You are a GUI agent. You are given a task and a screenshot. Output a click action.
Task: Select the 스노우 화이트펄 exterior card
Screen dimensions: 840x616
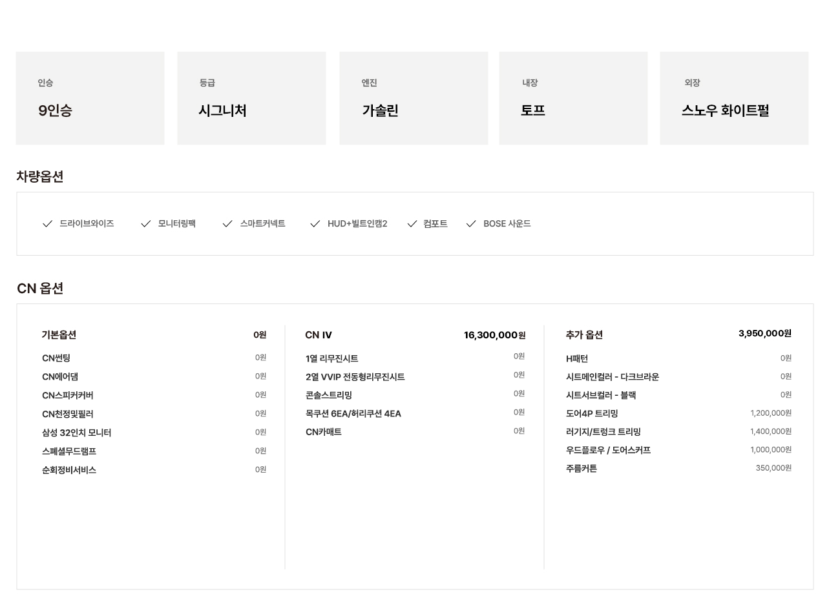tap(734, 98)
